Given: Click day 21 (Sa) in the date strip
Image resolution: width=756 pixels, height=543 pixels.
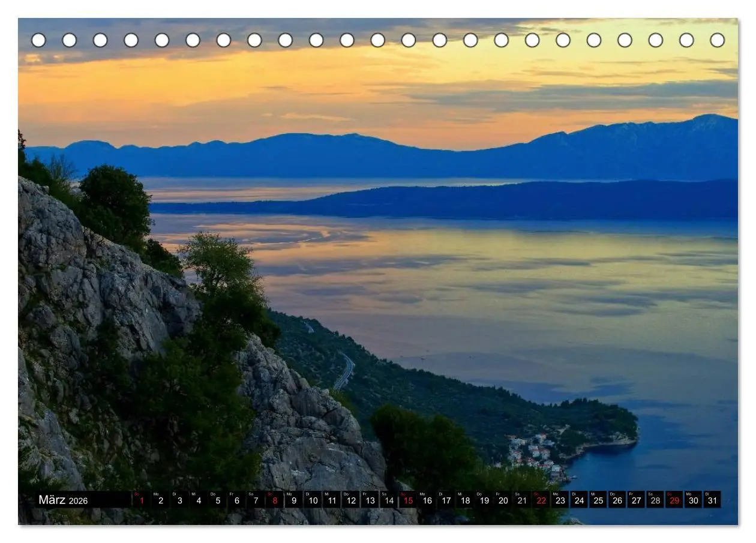Looking at the screenshot, I should 521,500.
